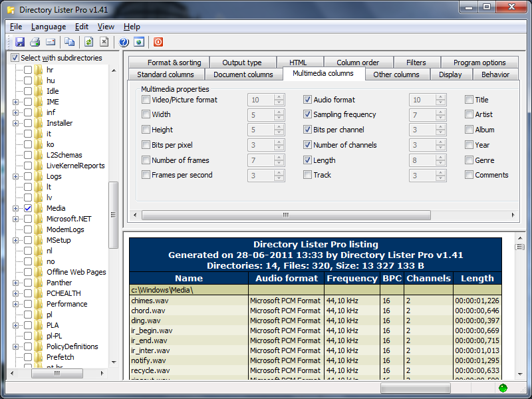Viewport: 532px width, 399px height.
Task: Click the clear page X icon
Action: click(x=104, y=42)
